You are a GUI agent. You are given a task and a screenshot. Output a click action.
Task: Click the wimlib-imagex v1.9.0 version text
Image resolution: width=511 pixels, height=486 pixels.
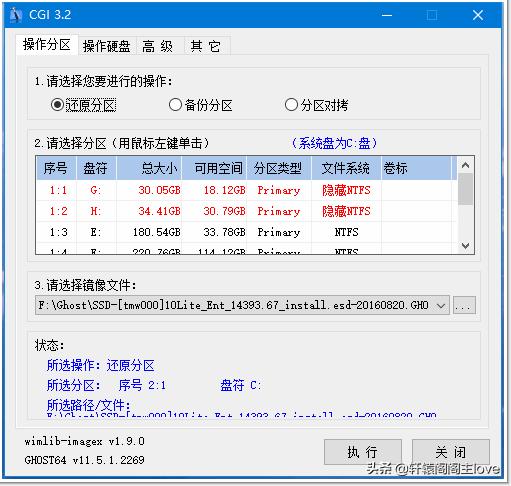point(84,441)
